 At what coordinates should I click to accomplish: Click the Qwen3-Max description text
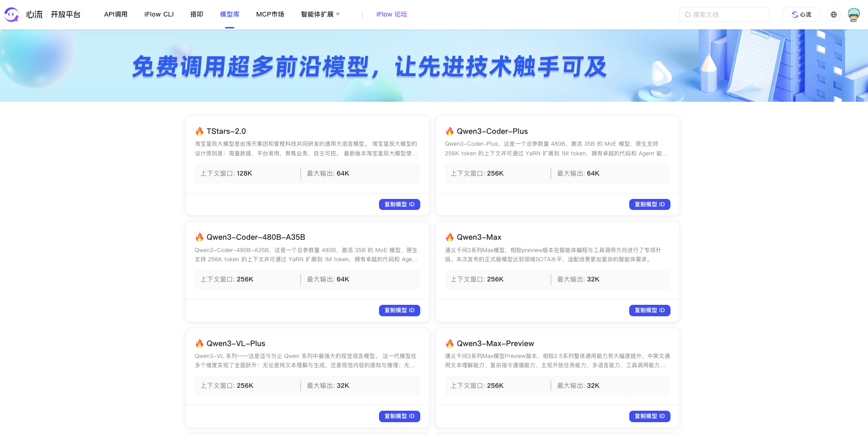pos(553,254)
